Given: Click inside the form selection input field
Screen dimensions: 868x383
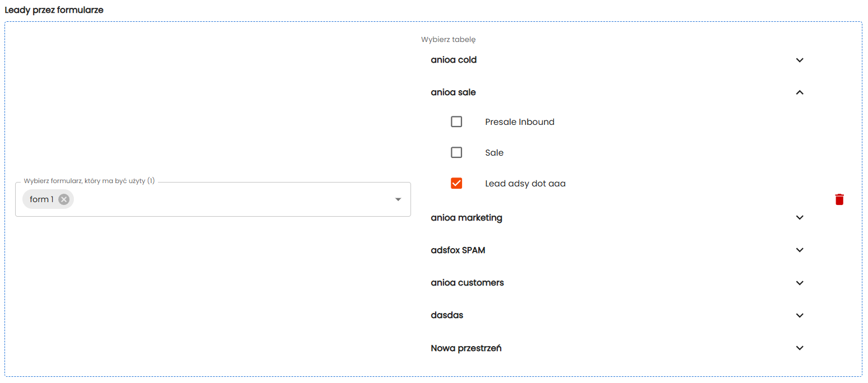Looking at the screenshot, I should pos(224,199).
